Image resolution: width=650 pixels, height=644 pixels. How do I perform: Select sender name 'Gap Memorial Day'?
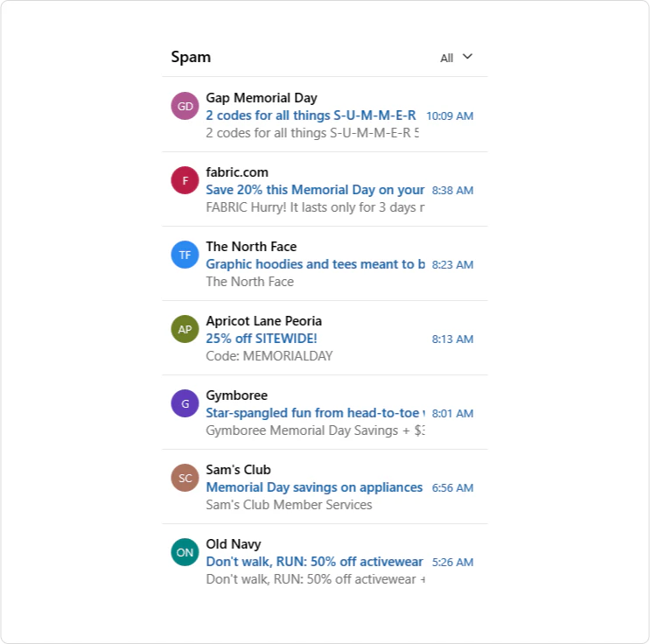(x=262, y=98)
